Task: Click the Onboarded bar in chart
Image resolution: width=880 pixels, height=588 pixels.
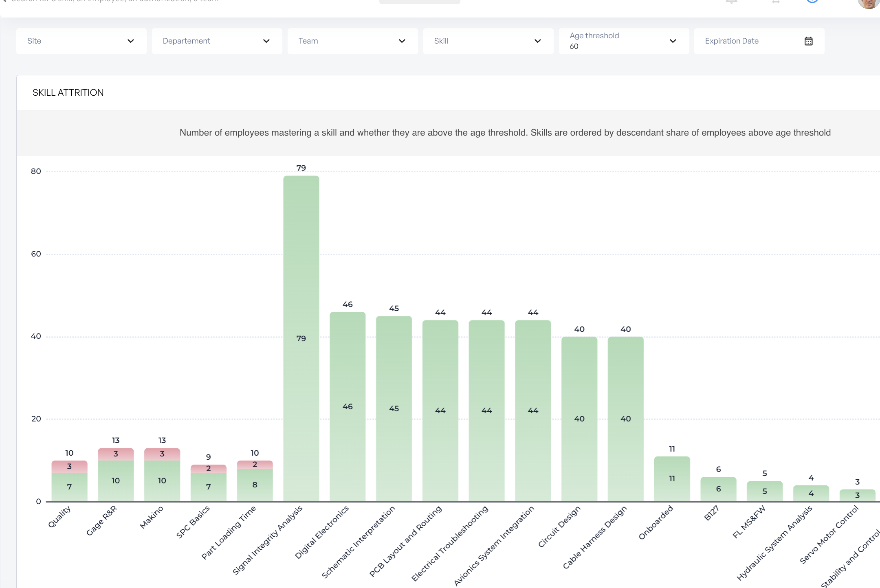Action: [672, 478]
